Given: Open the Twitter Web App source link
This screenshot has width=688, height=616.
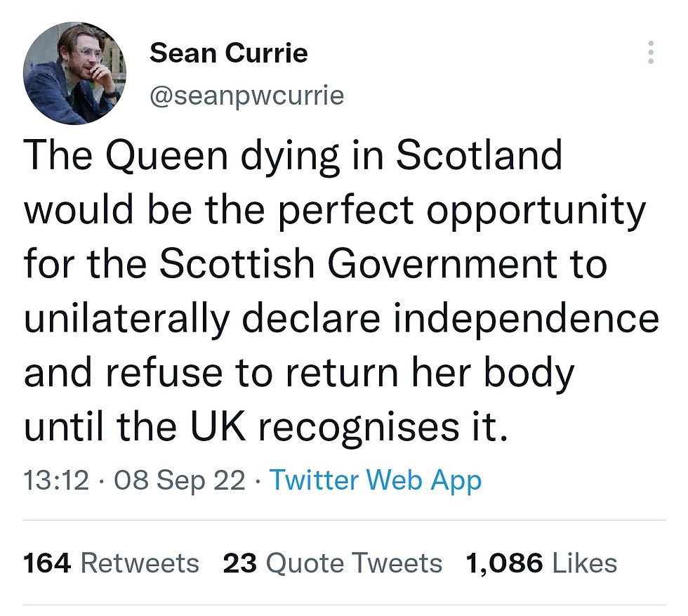Looking at the screenshot, I should (x=376, y=481).
